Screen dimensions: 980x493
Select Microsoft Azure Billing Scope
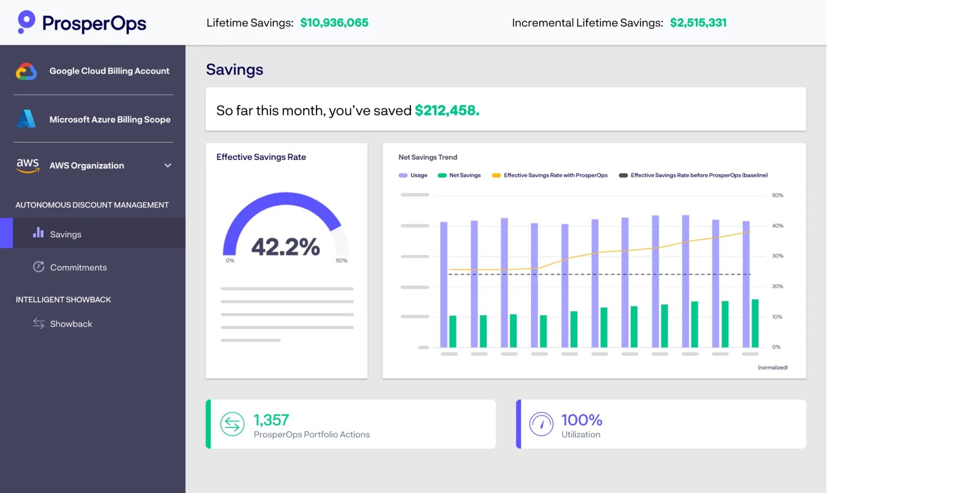point(110,119)
